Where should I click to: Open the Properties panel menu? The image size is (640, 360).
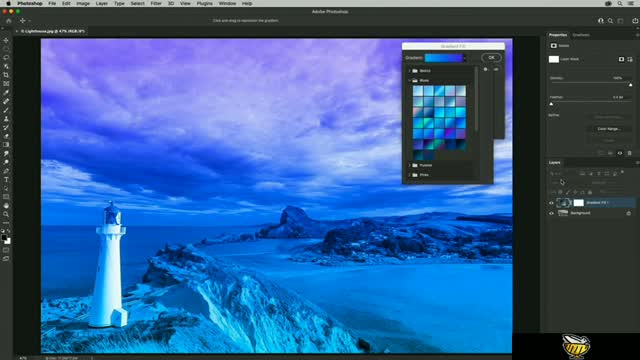pyautogui.click(x=637, y=35)
